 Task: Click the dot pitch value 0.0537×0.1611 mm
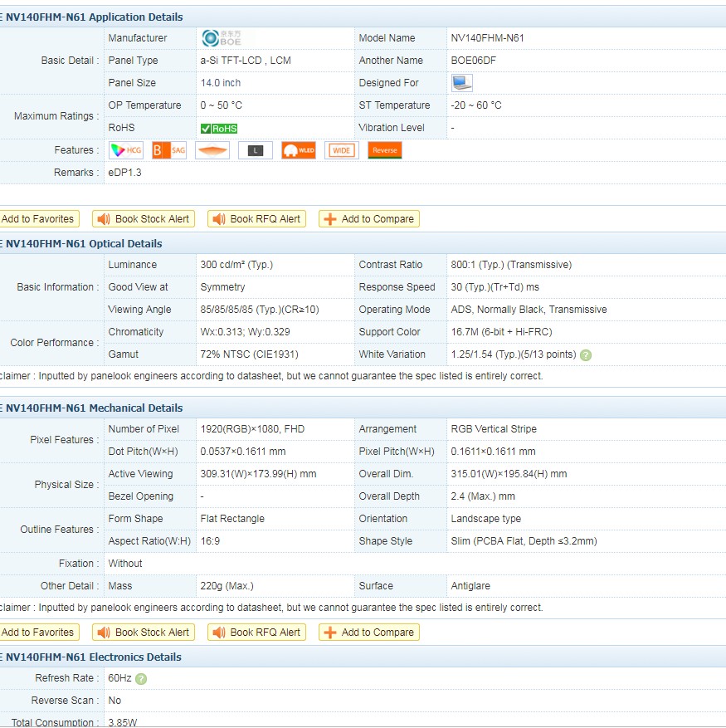point(243,452)
